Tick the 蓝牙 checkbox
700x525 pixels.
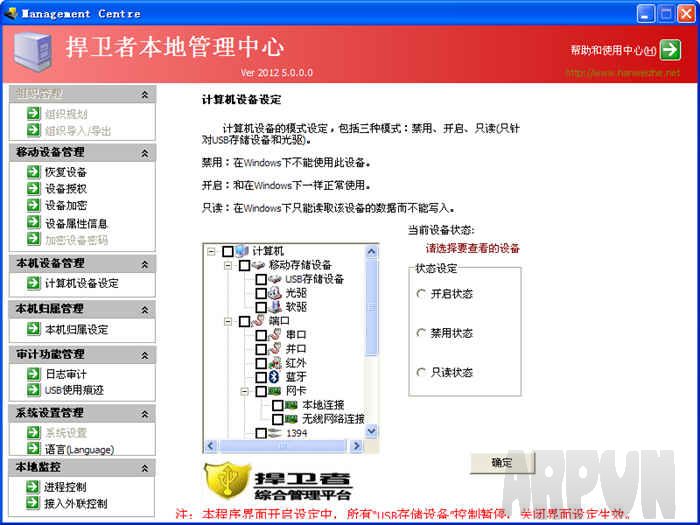pos(261,377)
